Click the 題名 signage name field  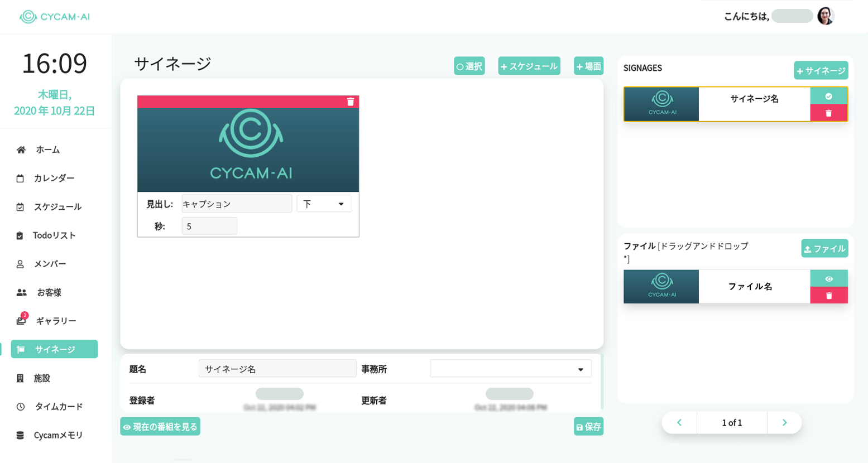point(277,369)
